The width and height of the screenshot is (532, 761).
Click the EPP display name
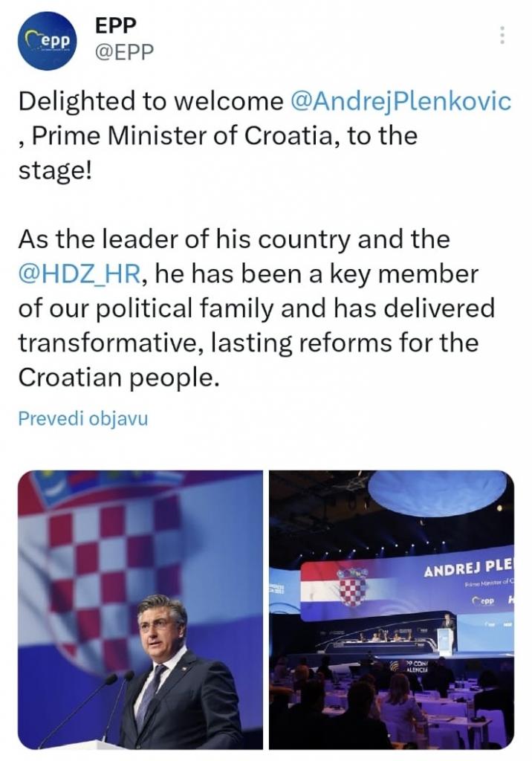115,25
